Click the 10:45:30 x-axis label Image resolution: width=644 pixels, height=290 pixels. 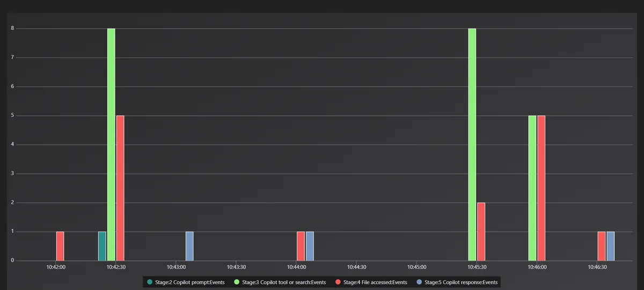click(x=477, y=267)
